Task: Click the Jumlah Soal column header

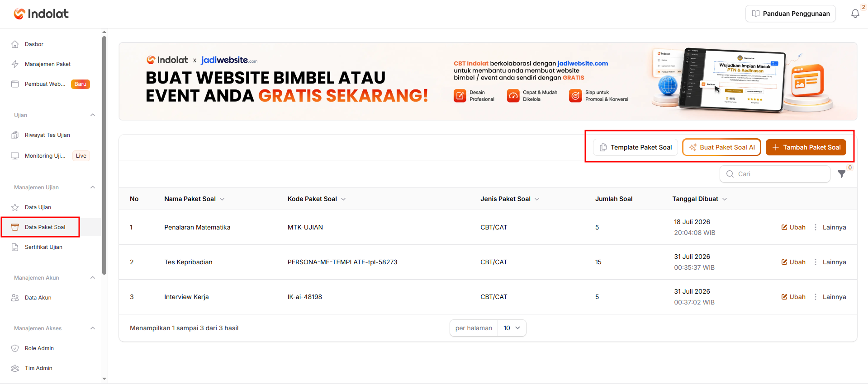Action: tap(614, 199)
